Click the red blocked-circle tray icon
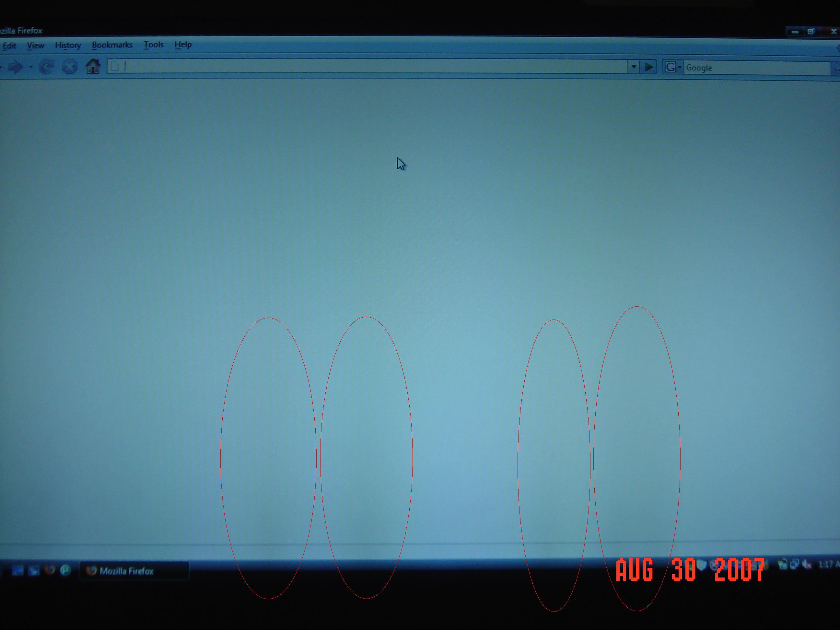This screenshot has height=630, width=840. point(714,566)
